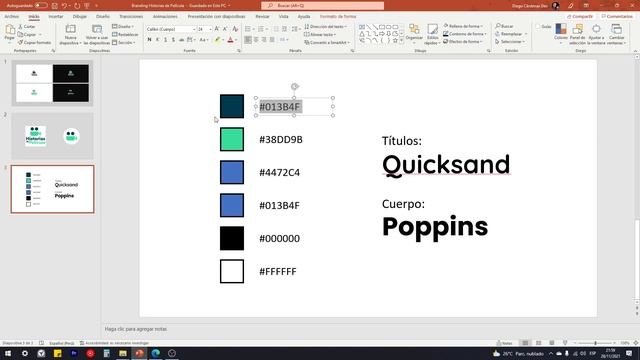This screenshot has width=640, height=360.
Task: Click Cortar in the clipboard group
Action: point(27,27)
